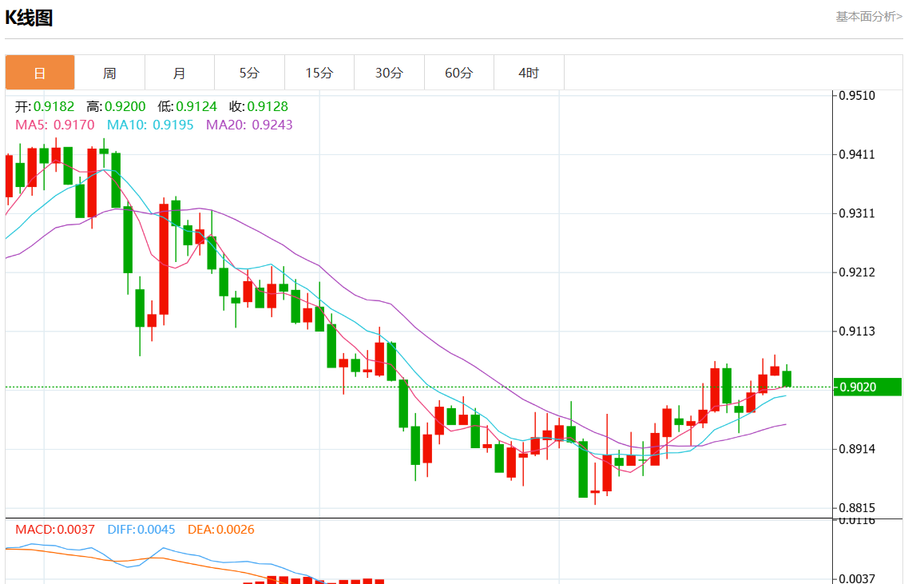Click the DEA:0.0026 label
The image size is (924, 584).
coord(221,529)
